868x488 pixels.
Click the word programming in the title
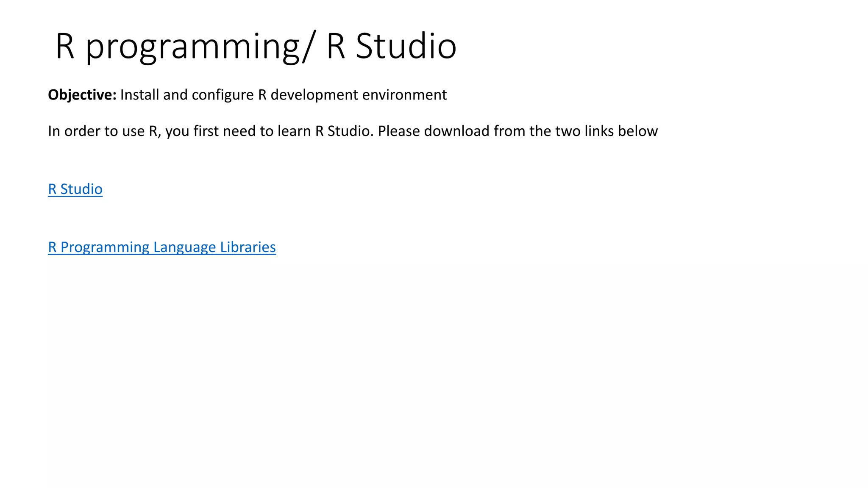click(193, 47)
